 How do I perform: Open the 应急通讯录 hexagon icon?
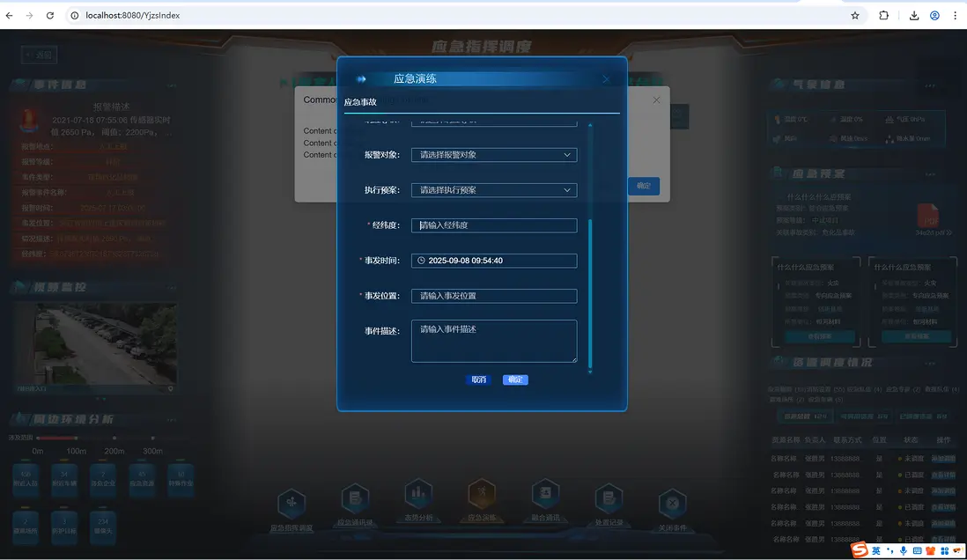click(355, 498)
